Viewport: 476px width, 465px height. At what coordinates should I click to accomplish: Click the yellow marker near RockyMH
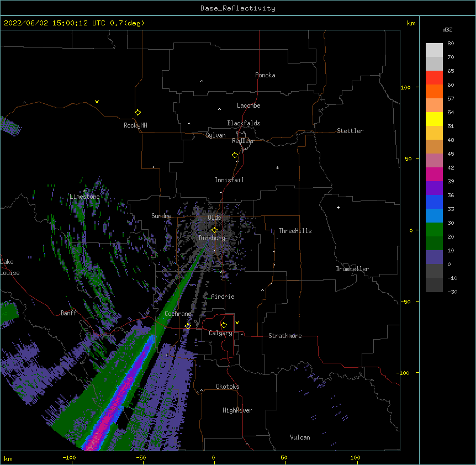click(x=137, y=112)
